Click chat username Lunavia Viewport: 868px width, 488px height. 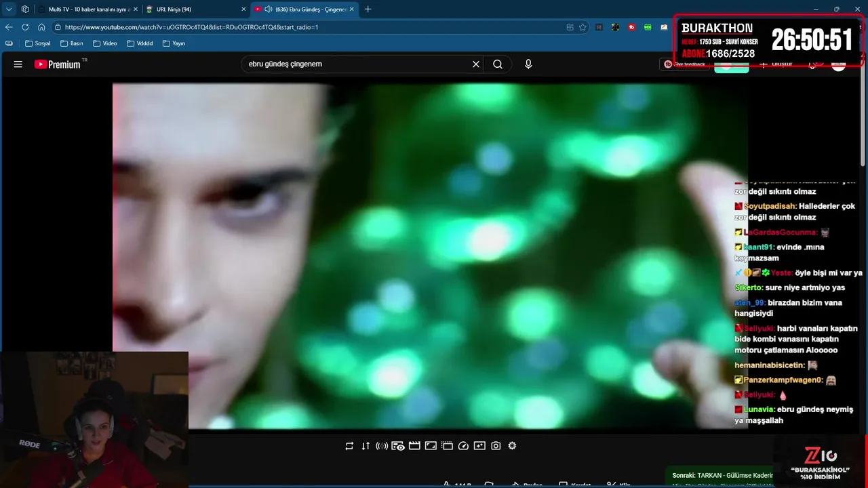[759, 409]
